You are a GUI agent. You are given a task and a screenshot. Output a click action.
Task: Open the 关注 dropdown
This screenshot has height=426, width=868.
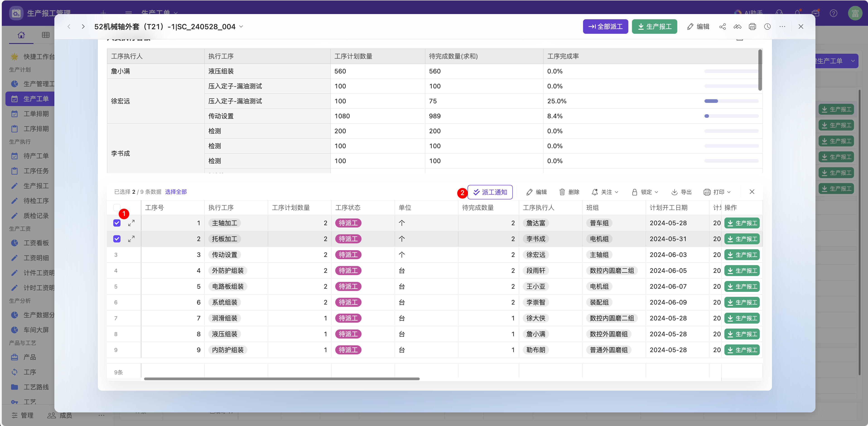click(x=605, y=192)
